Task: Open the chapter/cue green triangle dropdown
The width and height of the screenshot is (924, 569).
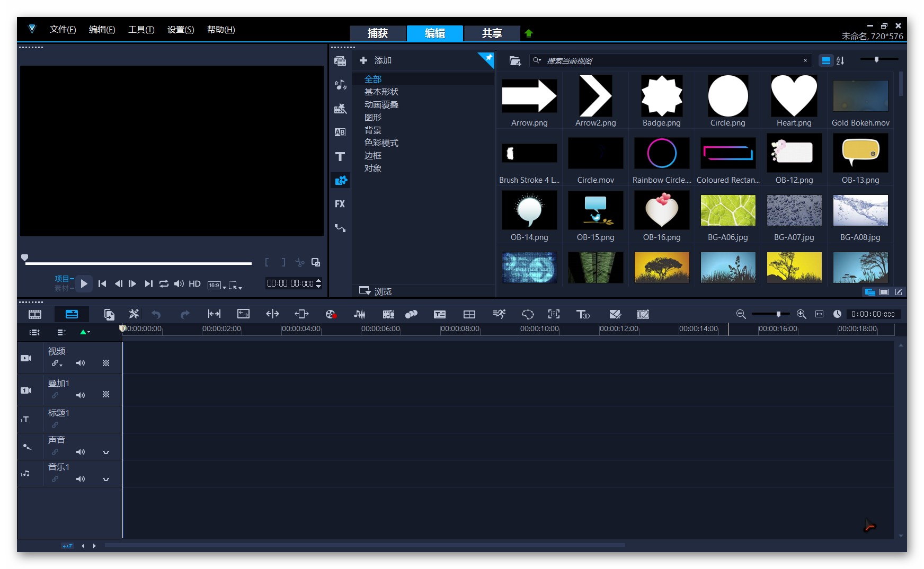Action: (85, 332)
